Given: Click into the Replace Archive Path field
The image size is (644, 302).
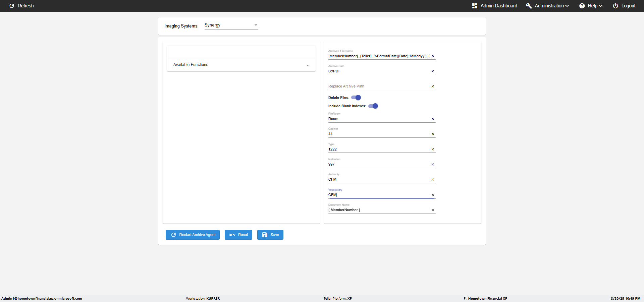Looking at the screenshot, I should click(x=378, y=86).
